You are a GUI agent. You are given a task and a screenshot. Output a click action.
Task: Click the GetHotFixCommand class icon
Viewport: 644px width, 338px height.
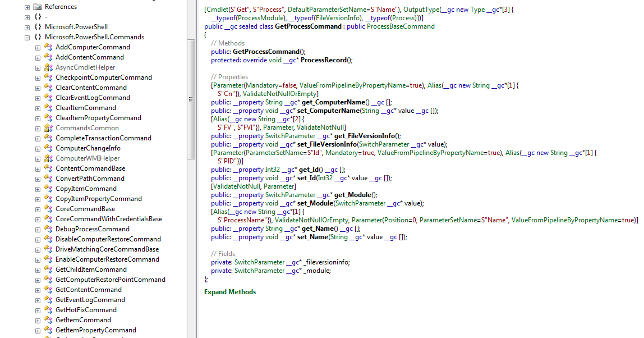coord(48,309)
